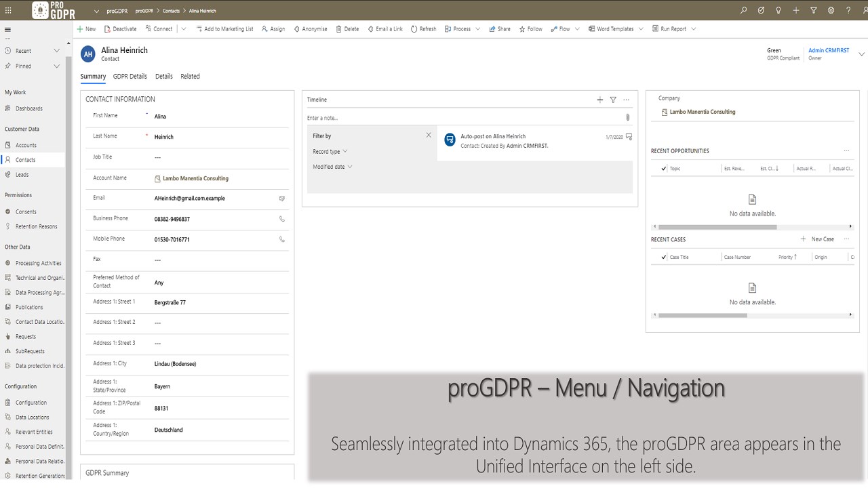Open the app switcher chevron beside proGDPR

click(97, 12)
